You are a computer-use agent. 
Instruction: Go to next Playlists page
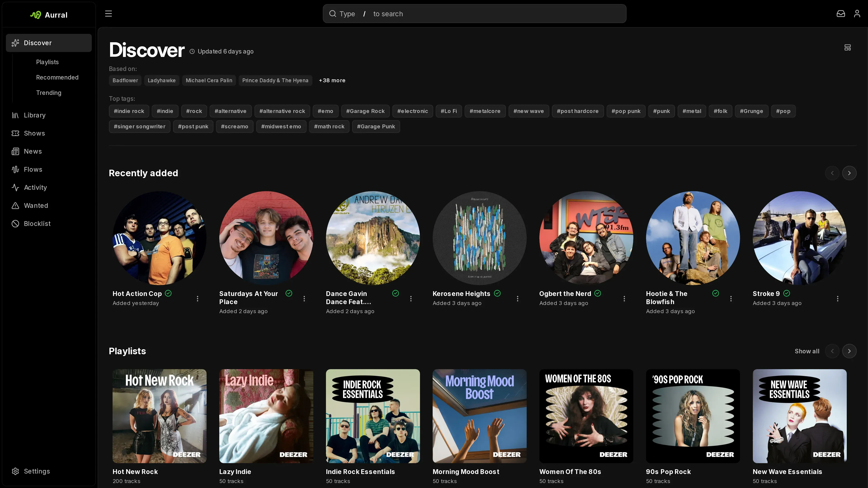[x=849, y=351]
